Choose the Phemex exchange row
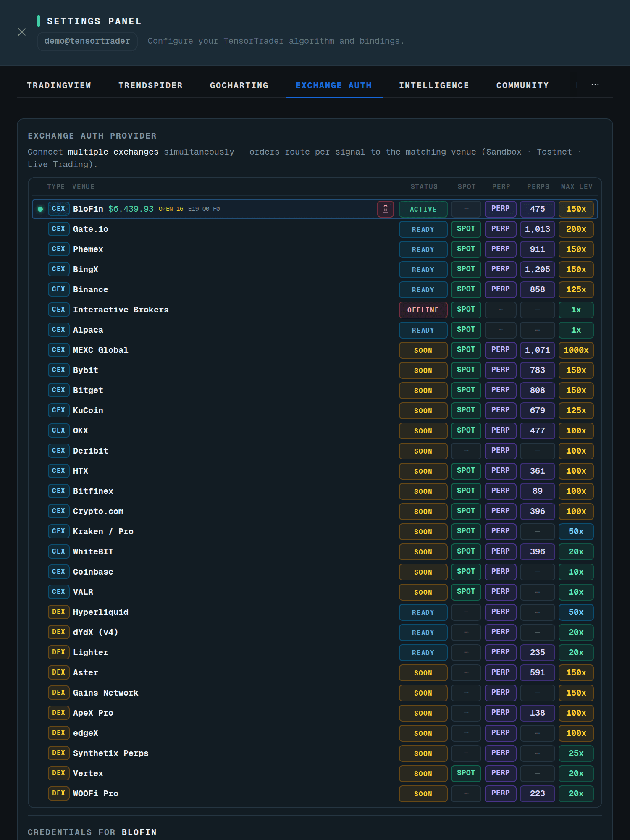 coord(315,249)
